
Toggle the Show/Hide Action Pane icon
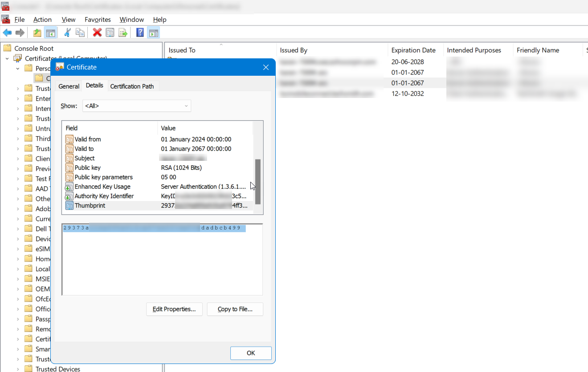click(154, 33)
